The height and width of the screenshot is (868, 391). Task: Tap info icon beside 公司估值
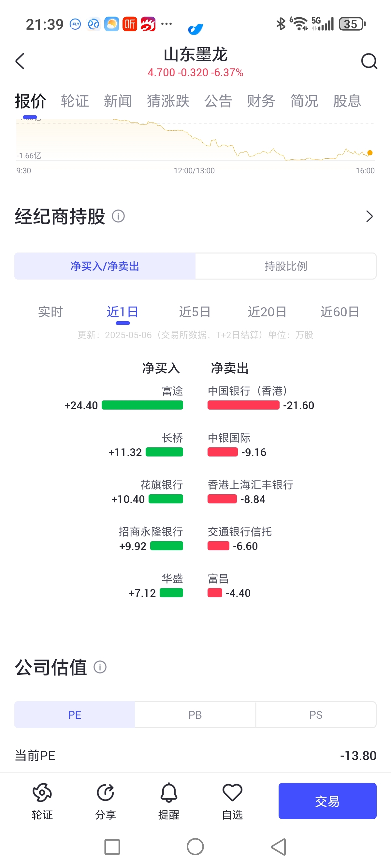tap(100, 667)
